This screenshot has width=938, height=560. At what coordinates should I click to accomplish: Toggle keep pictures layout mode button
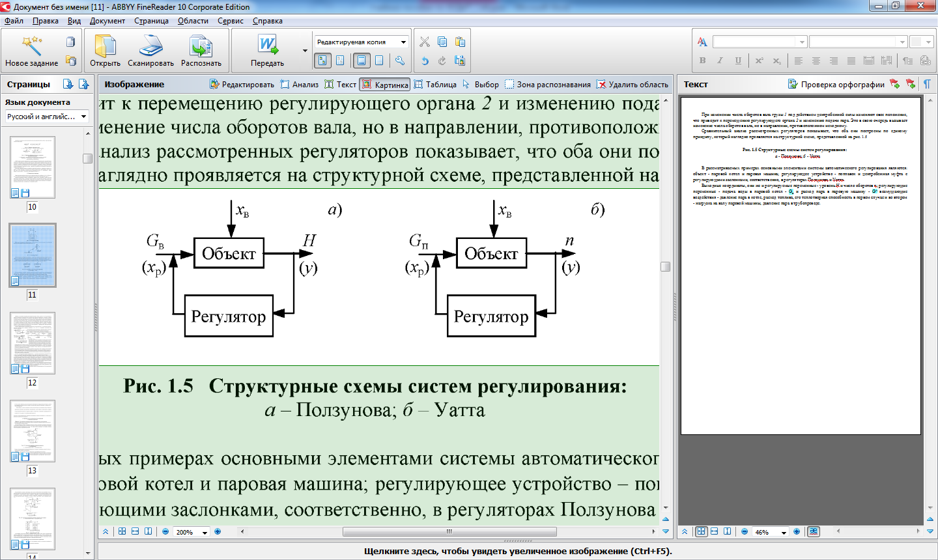pos(322,61)
